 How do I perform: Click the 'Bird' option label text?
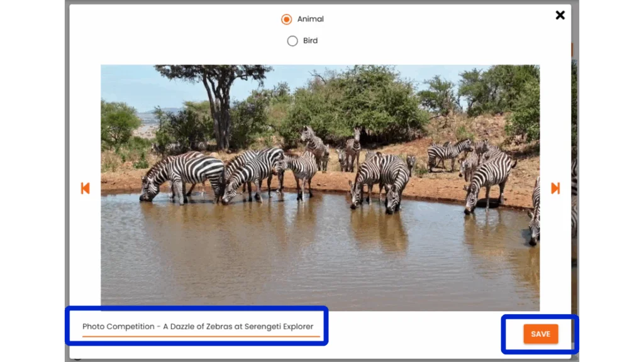[x=310, y=41]
